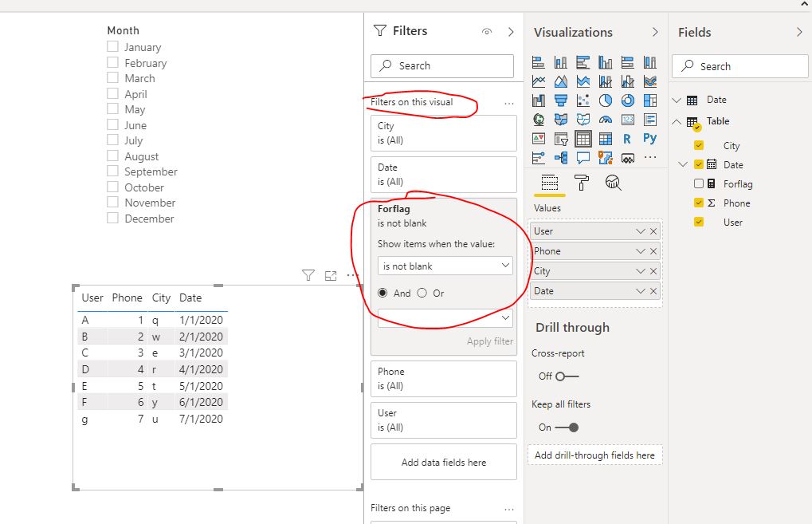Select the funnel chart visualization
The image size is (812, 524).
(561, 100)
